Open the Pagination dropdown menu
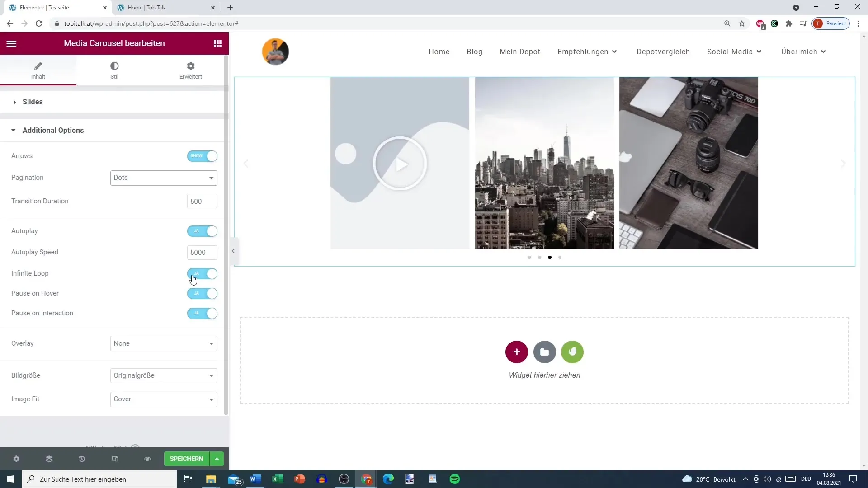This screenshot has width=868, height=488. click(x=164, y=177)
